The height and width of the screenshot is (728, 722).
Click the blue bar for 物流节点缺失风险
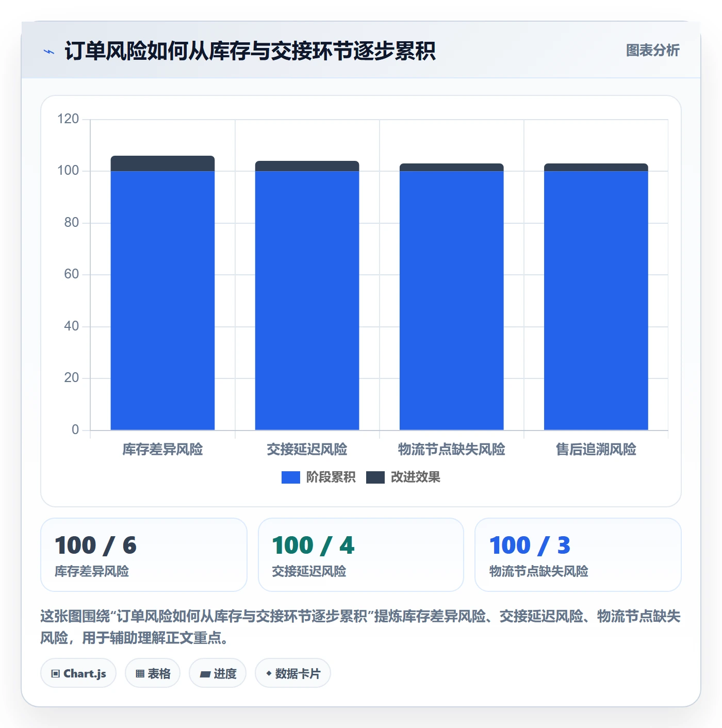451,301
